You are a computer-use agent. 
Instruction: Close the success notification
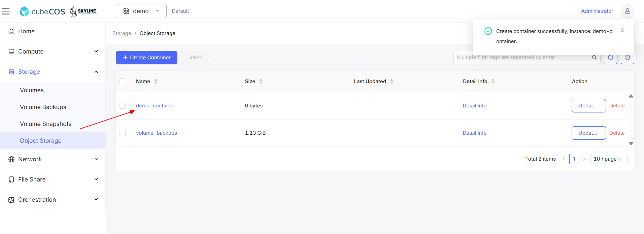point(622,30)
